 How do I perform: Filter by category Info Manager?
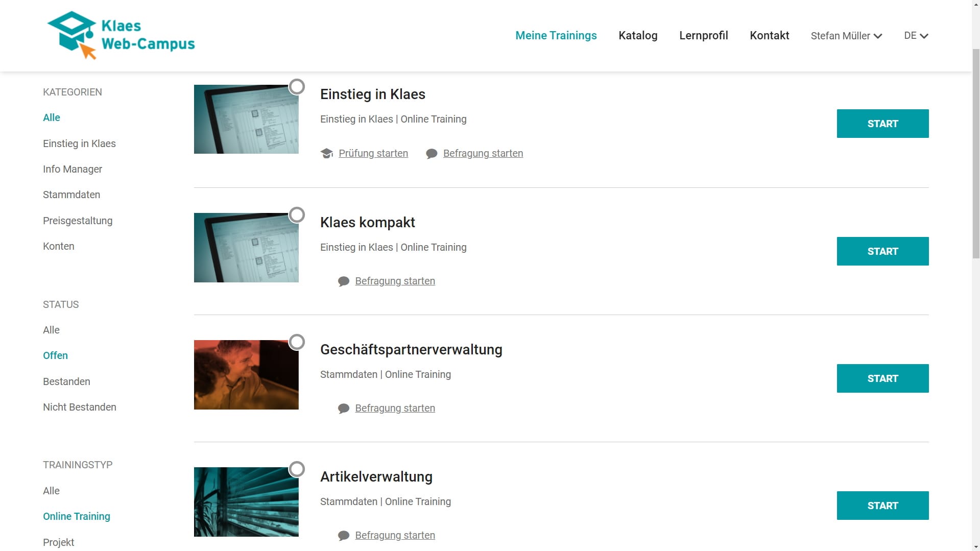pyautogui.click(x=73, y=169)
